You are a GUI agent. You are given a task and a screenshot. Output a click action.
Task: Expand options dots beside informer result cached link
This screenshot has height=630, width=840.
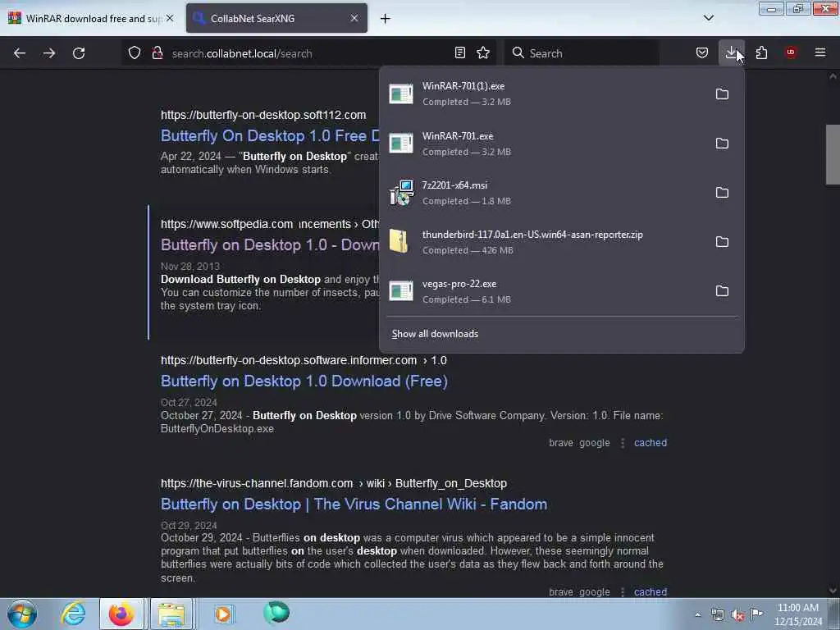point(623,443)
